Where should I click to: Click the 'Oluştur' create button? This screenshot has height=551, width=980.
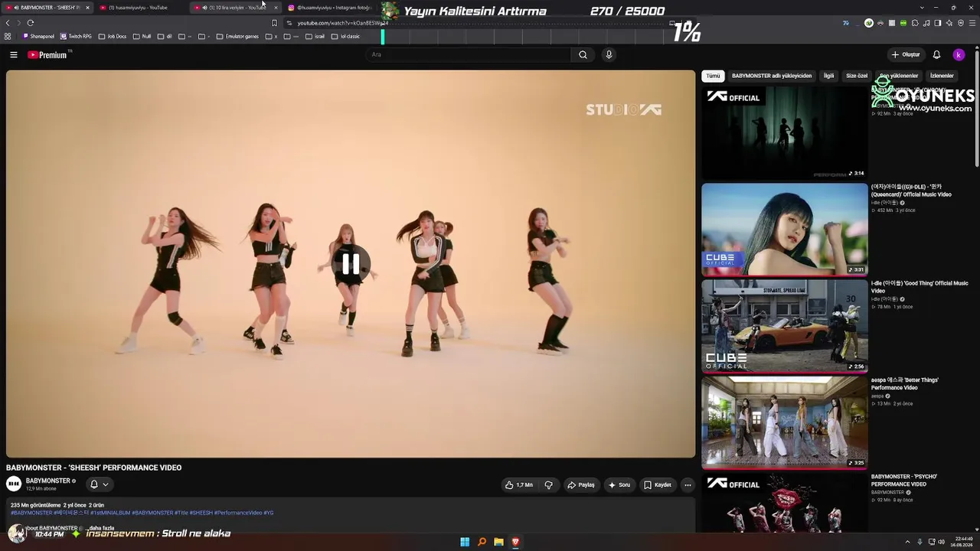[x=906, y=54]
